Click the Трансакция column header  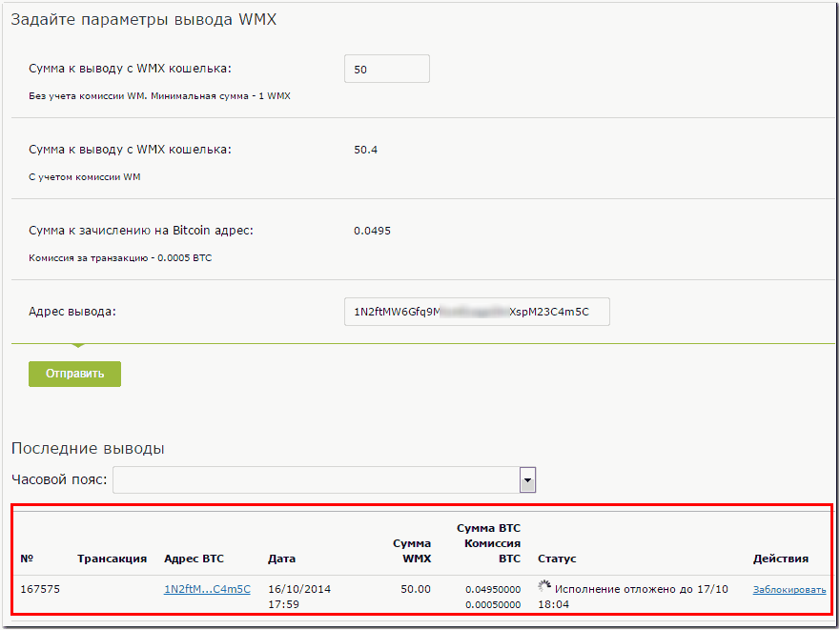tap(112, 559)
